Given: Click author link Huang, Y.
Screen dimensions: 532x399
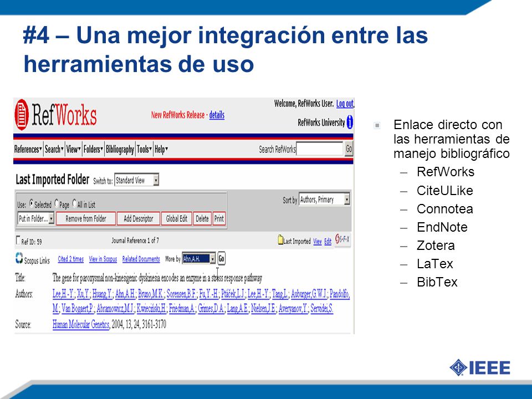Looking at the screenshot, I should click(102, 294).
